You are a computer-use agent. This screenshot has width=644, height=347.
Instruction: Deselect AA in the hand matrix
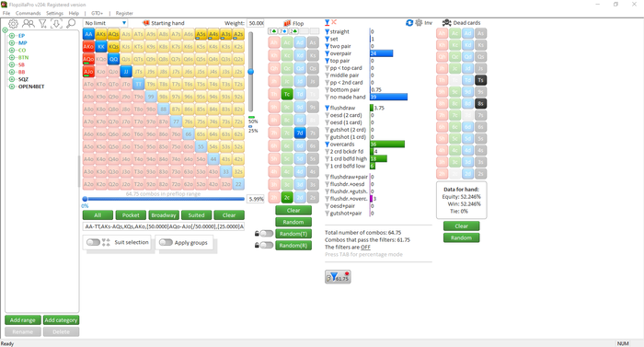[x=88, y=34]
